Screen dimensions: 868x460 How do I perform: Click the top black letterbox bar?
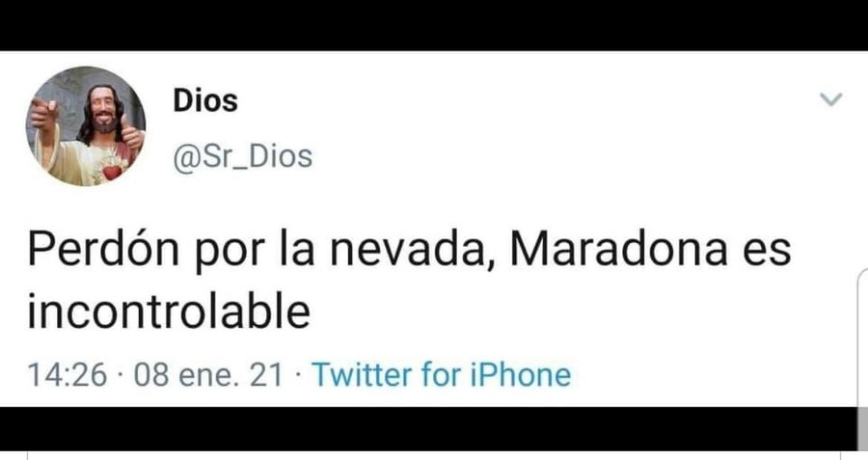(x=434, y=25)
